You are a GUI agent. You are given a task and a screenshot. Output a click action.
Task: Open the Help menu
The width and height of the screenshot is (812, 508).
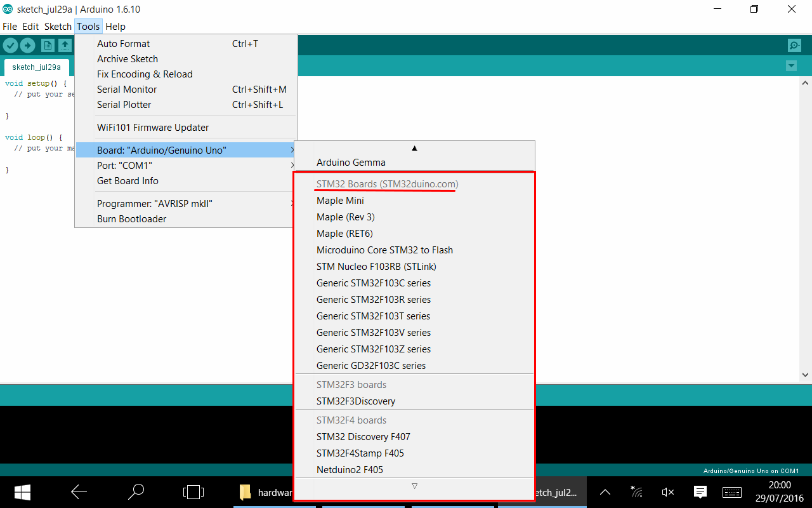[115, 27]
